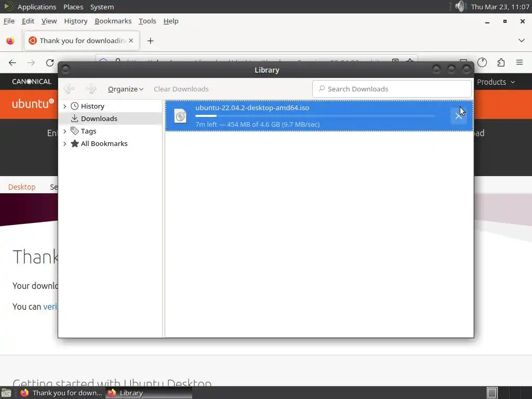Open Firefox extensions puzzle icon
Image resolution: width=532 pixels, height=399 pixels.
501,62
